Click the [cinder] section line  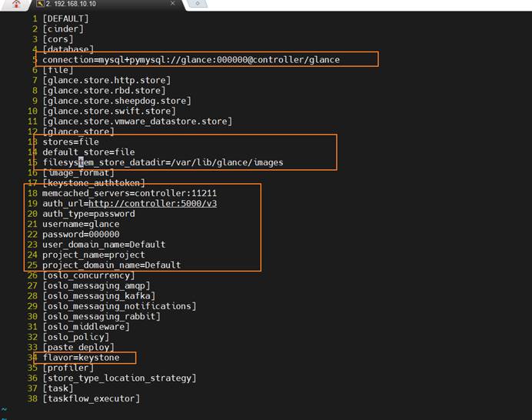coord(63,29)
